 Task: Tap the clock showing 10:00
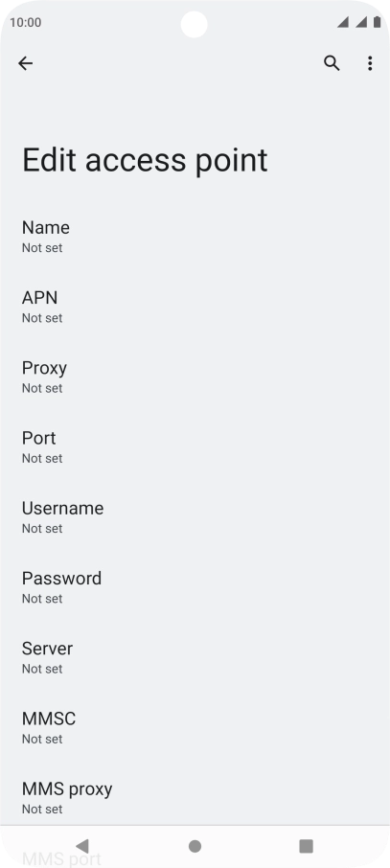coord(26,23)
